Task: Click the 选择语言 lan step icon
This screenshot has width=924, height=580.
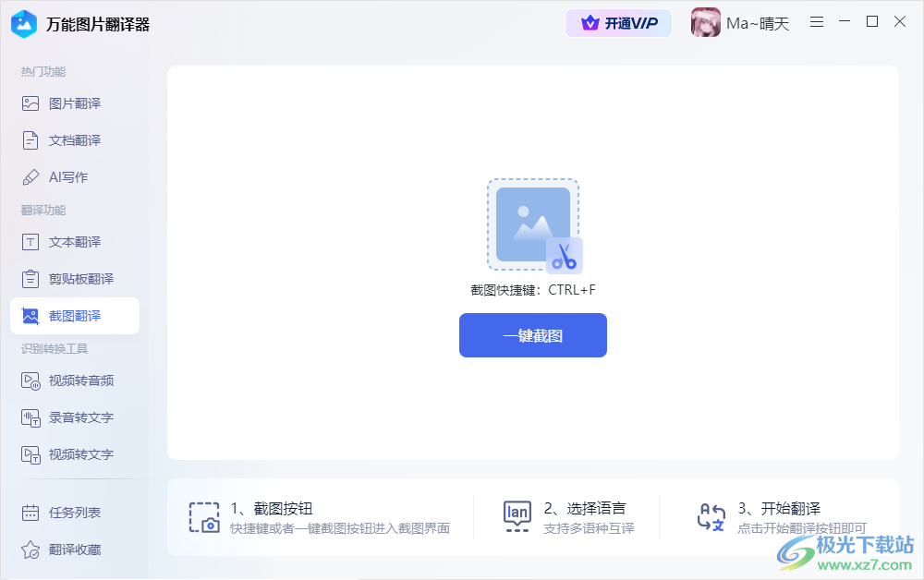Action: pyautogui.click(x=517, y=516)
